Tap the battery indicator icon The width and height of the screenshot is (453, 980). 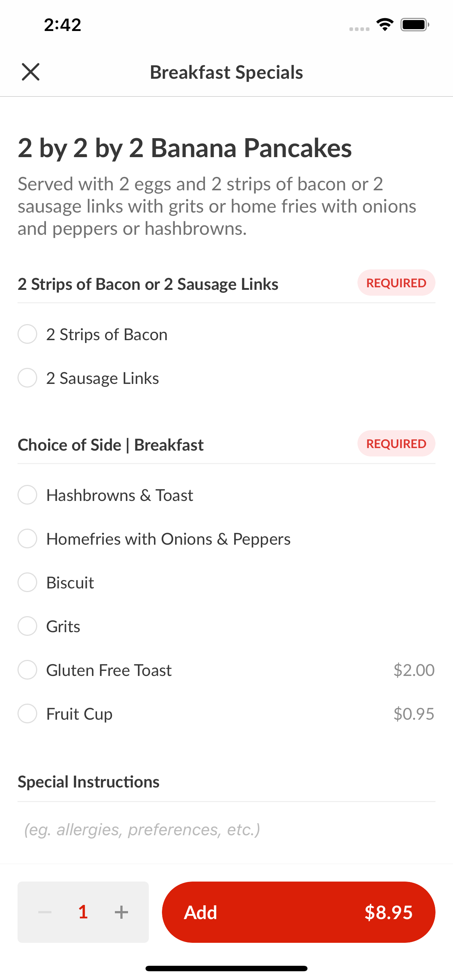[x=415, y=25]
